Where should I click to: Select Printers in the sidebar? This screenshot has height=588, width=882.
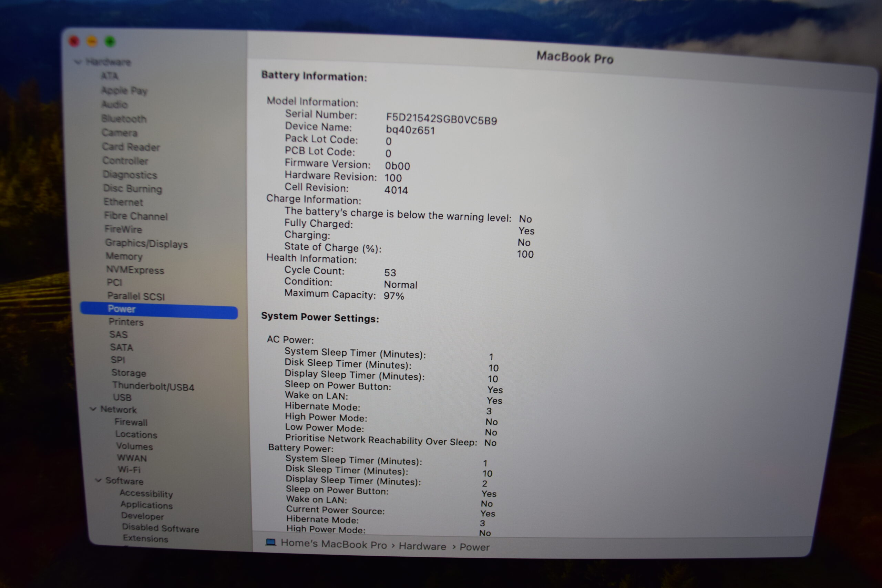[x=126, y=322]
